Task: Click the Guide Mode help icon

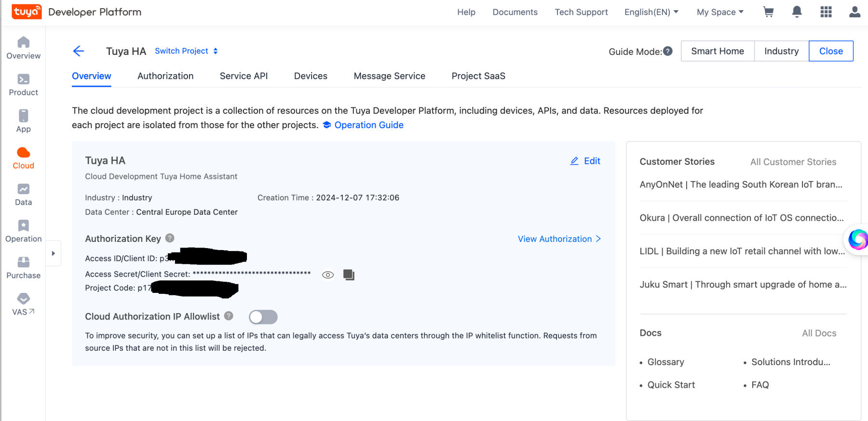Action: click(668, 51)
